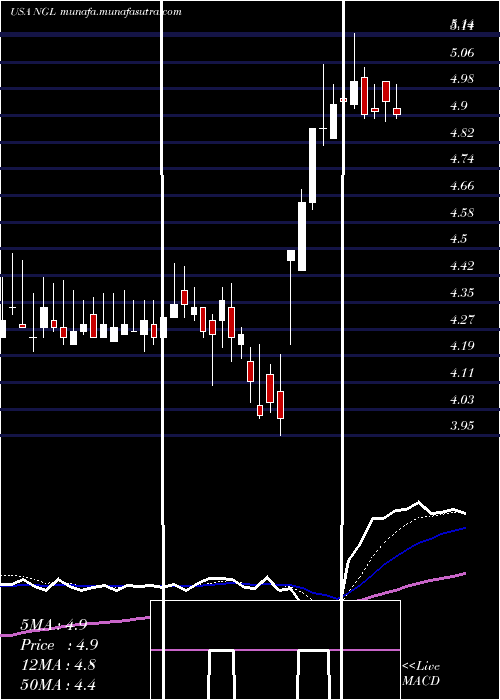Click the 'USA NGL munafa.munafasutra.com' chart title
500x700 pixels.
tap(96, 12)
